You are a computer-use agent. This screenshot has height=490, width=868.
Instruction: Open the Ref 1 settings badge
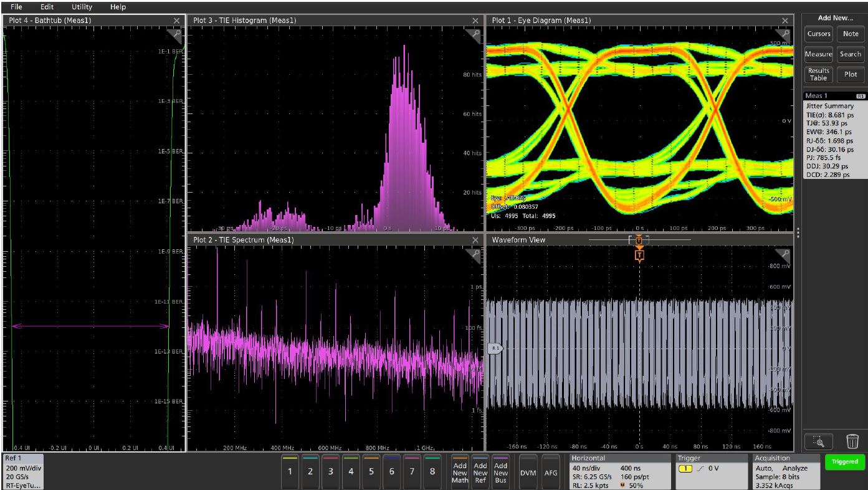[x=21, y=471]
